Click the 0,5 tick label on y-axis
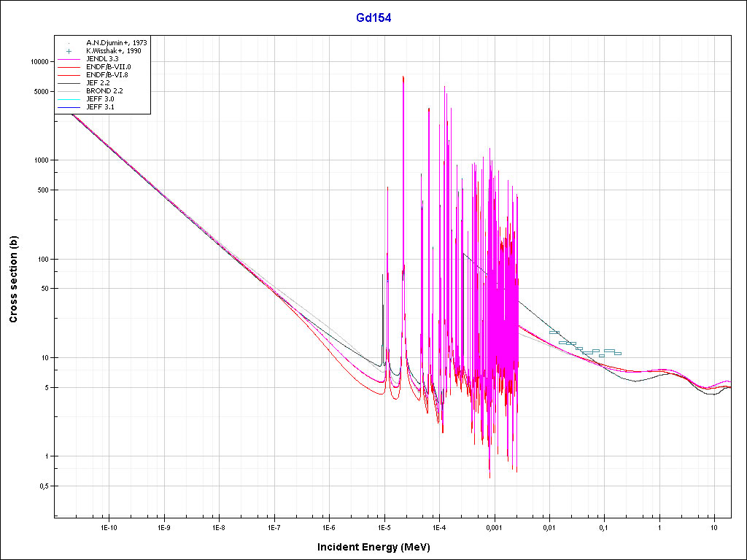Image resolution: width=747 pixels, height=560 pixels. [43, 486]
